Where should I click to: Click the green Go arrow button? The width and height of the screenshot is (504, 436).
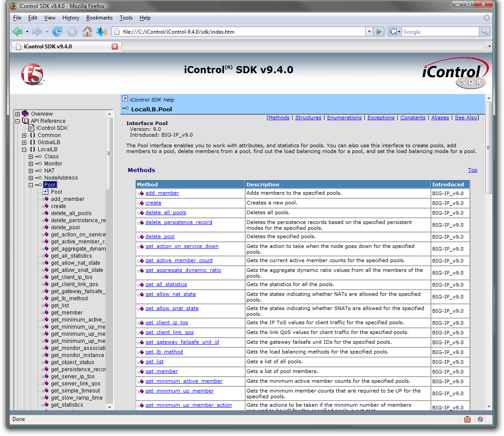click(379, 31)
